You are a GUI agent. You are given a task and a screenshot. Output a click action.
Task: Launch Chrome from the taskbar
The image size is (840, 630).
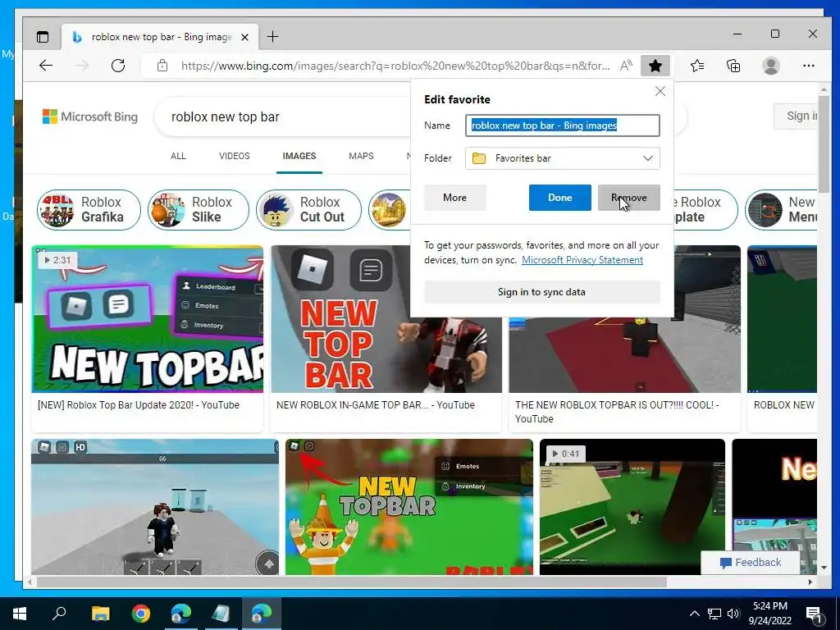(x=141, y=614)
